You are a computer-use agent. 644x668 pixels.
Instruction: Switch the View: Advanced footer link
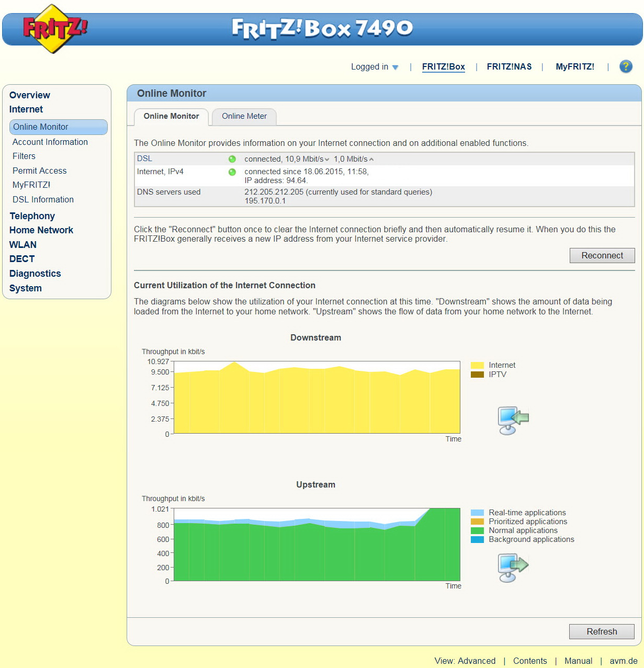465,661
